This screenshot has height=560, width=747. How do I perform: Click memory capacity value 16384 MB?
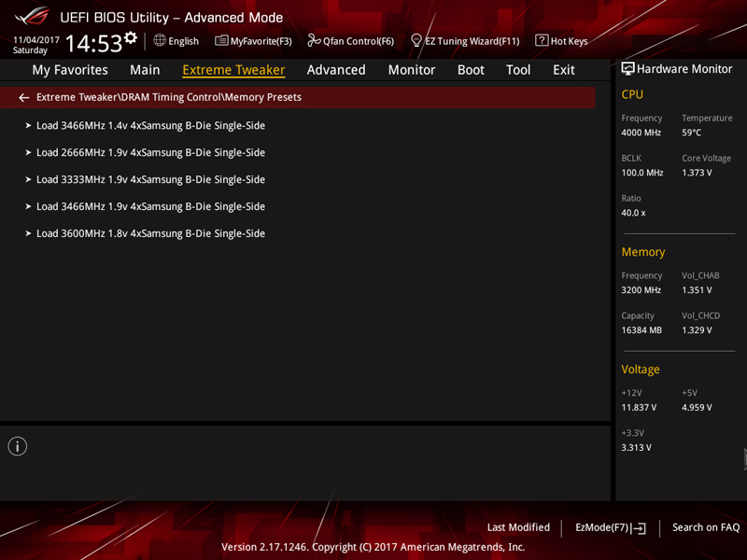pyautogui.click(x=641, y=330)
